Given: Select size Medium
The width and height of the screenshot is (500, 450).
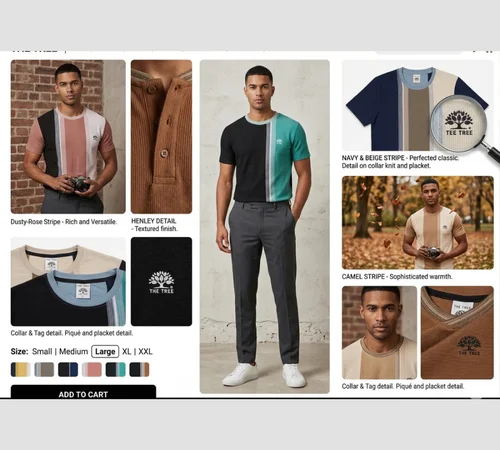Looking at the screenshot, I should click(74, 352).
